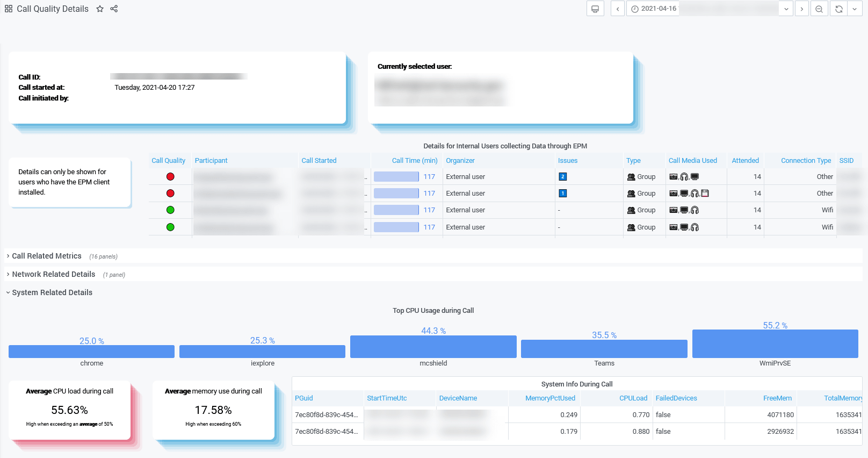The width and height of the screenshot is (868, 458).
Task: Open the refresh interval dropdown
Action: (x=855, y=9)
